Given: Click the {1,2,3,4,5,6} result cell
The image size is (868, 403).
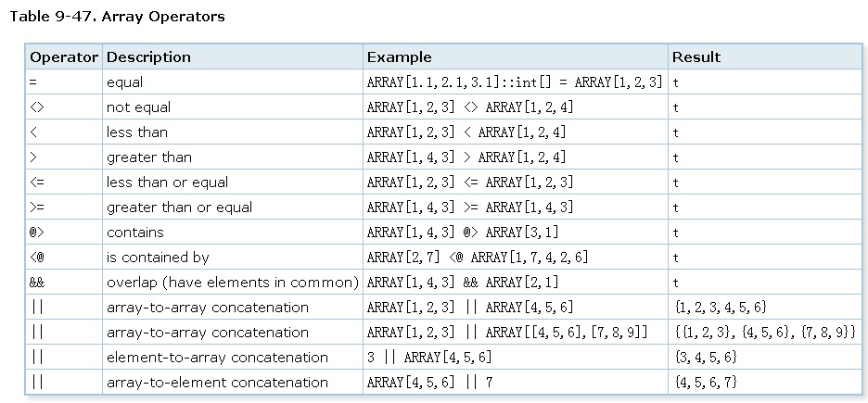Looking at the screenshot, I should [x=720, y=308].
